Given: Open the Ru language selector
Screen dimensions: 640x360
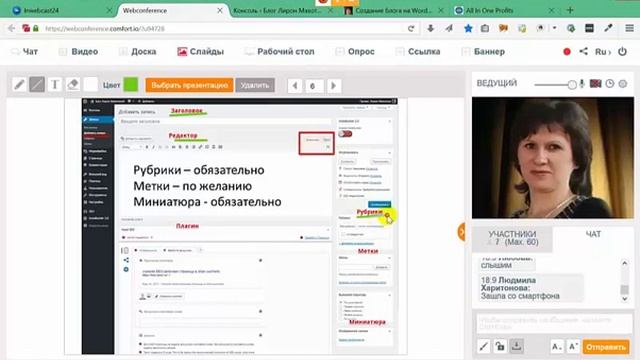Looking at the screenshot, I should pyautogui.click(x=603, y=52).
